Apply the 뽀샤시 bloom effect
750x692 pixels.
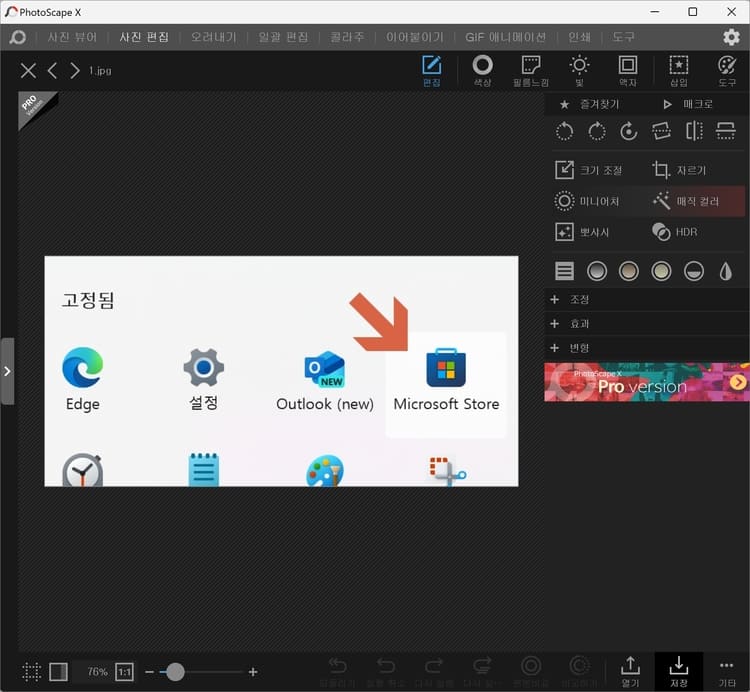tap(582, 232)
